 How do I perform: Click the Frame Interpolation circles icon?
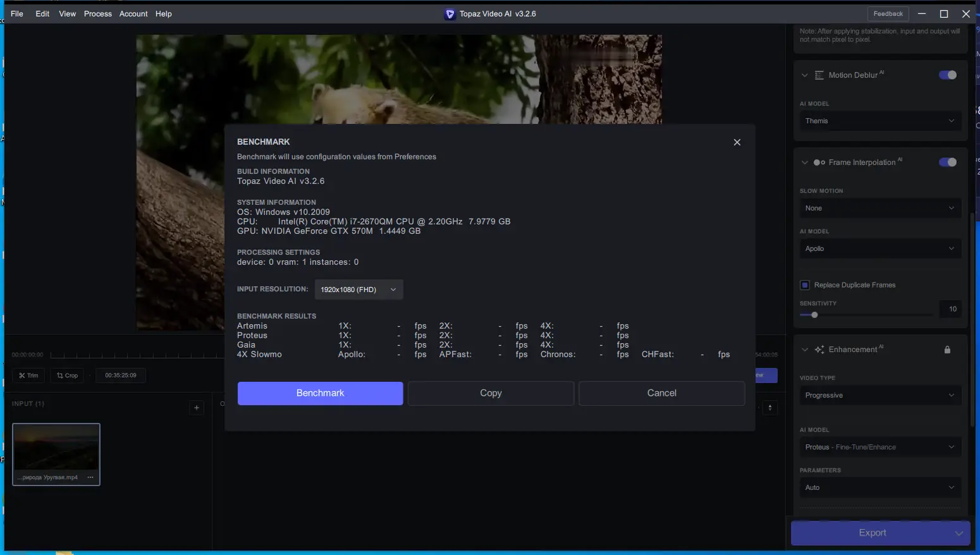tap(818, 162)
